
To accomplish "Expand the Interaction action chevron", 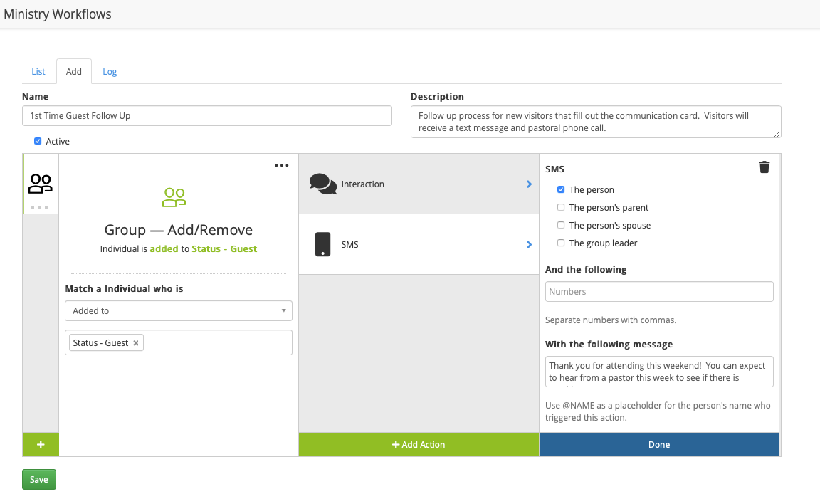I will click(x=529, y=184).
